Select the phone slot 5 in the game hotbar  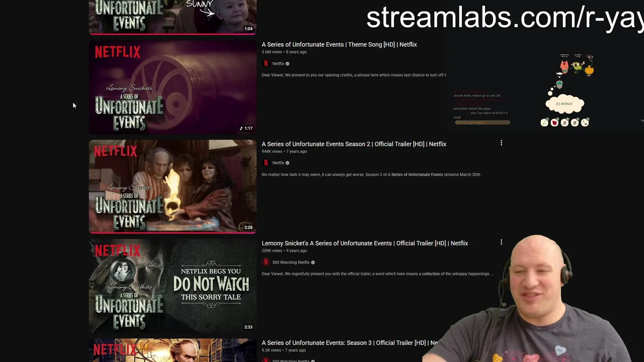pyautogui.click(x=585, y=123)
